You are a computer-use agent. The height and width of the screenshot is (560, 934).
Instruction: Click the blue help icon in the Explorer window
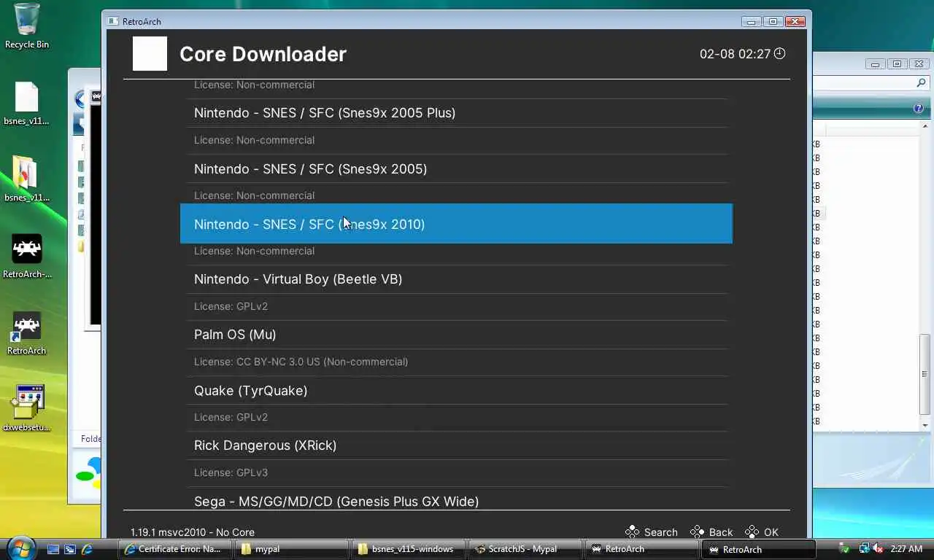(x=919, y=109)
